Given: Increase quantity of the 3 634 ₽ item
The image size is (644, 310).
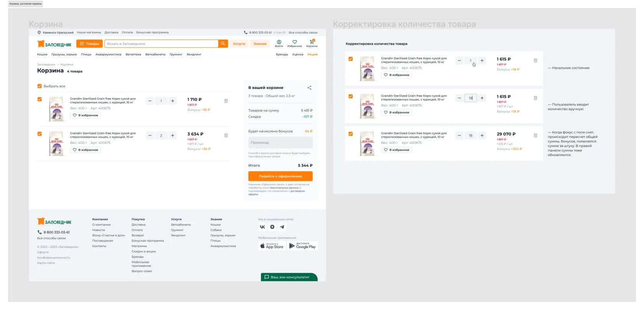Looking at the screenshot, I should (172, 135).
